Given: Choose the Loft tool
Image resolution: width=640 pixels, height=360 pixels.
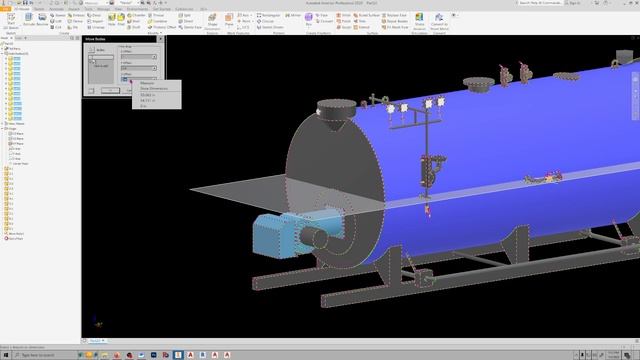Looking at the screenshot, I should point(56,21).
